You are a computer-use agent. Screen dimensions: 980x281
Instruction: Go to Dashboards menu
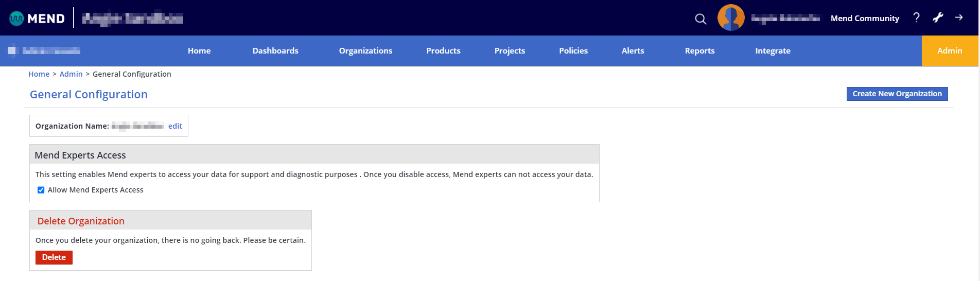pyautogui.click(x=275, y=51)
